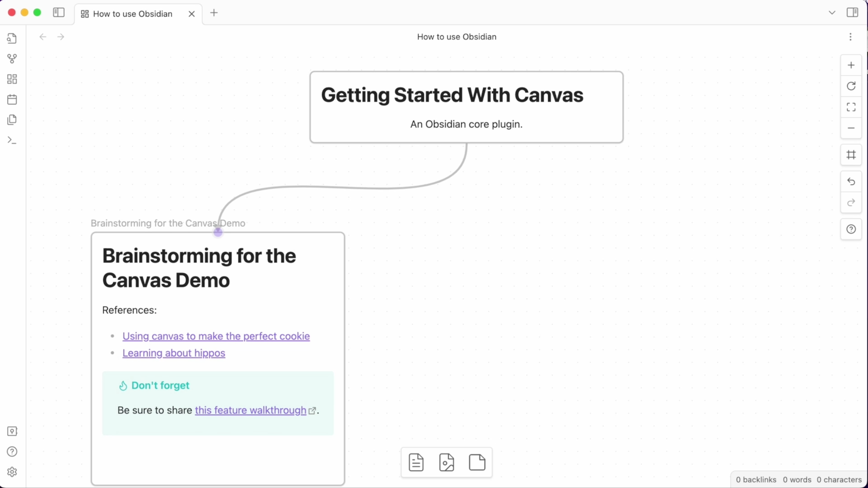Open graph view from ribbon

pyautogui.click(x=12, y=59)
